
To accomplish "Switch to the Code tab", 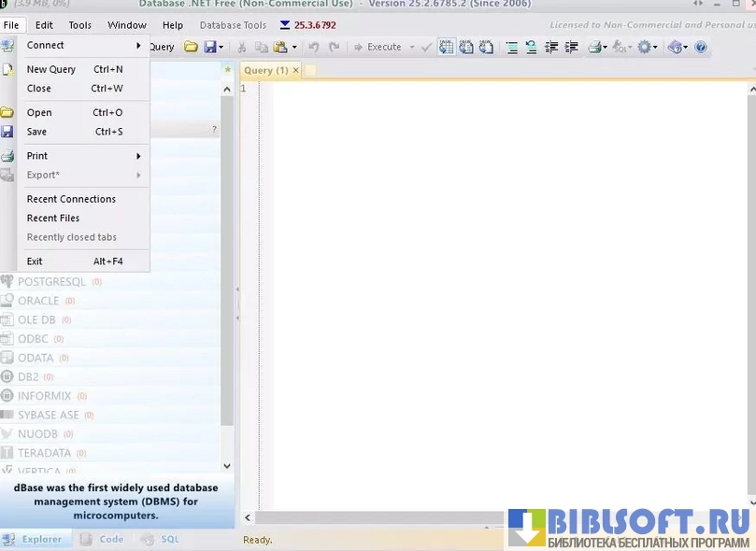I will pos(110,539).
